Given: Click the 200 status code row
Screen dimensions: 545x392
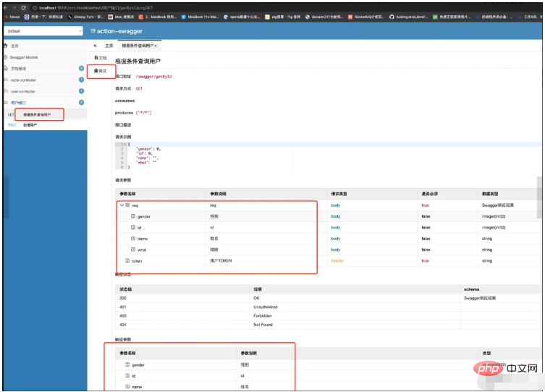Looking at the screenshot, I should (x=329, y=298).
